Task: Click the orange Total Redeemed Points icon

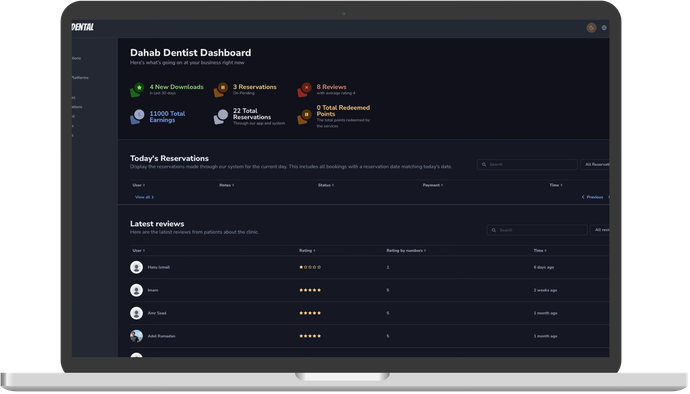Action: click(x=304, y=117)
